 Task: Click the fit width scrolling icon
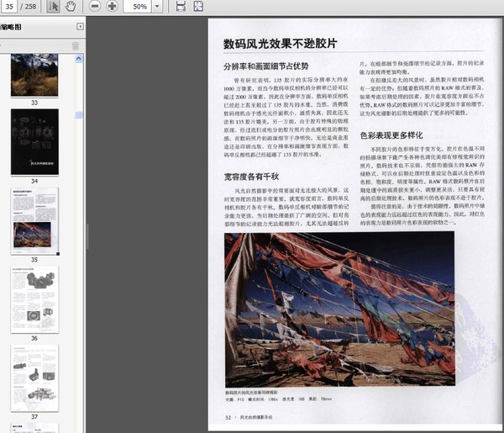(x=182, y=7)
